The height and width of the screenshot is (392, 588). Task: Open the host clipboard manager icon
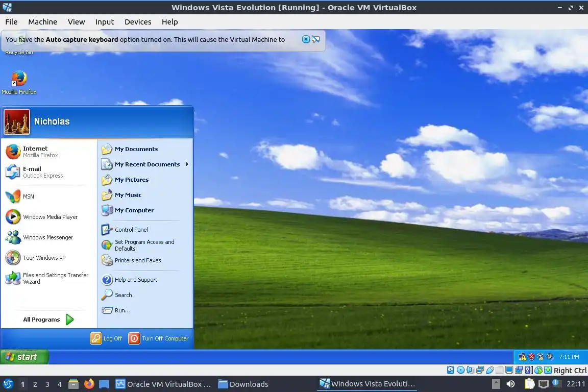click(x=529, y=384)
